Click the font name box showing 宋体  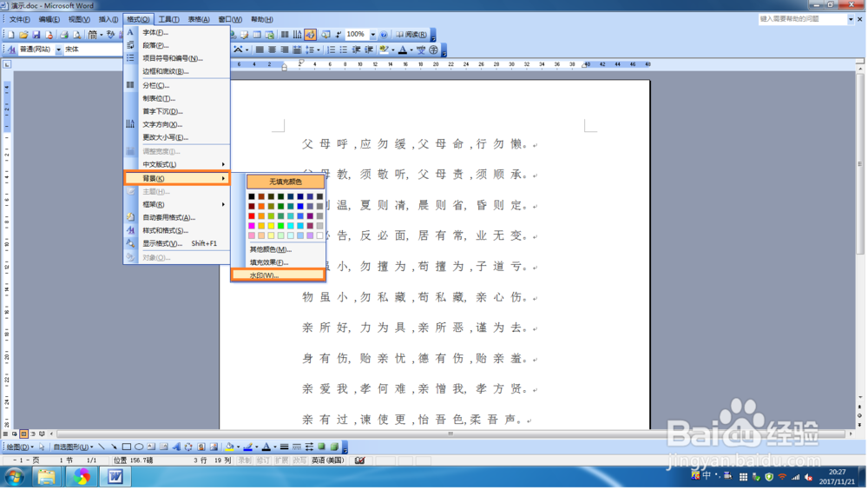(x=91, y=50)
